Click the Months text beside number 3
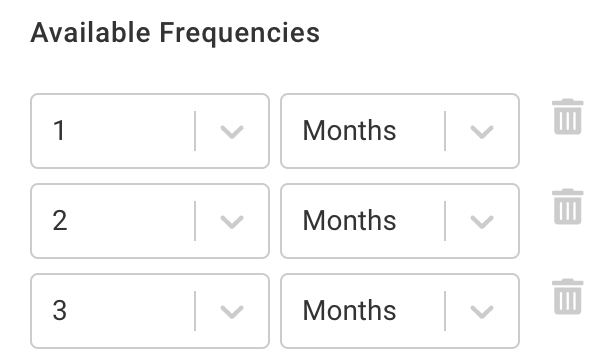Screen dimensions: 614x364 [x=349, y=310]
